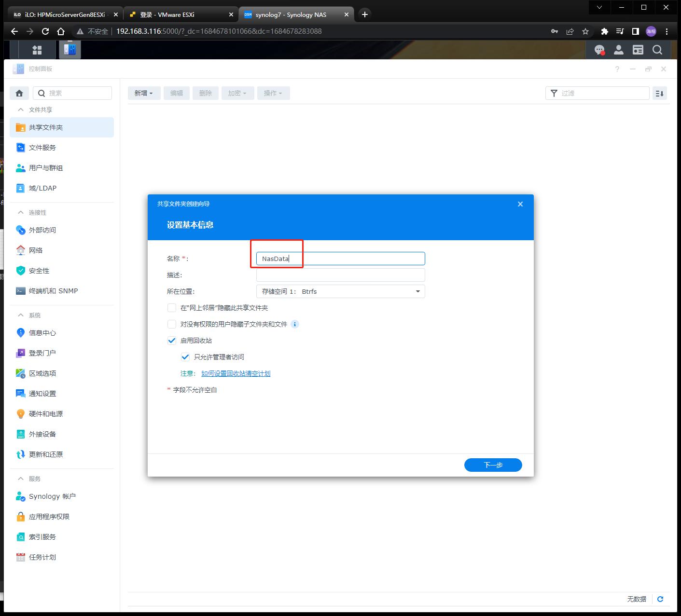Click the DSM search magnifier icon
681x616 pixels.
pos(657,50)
